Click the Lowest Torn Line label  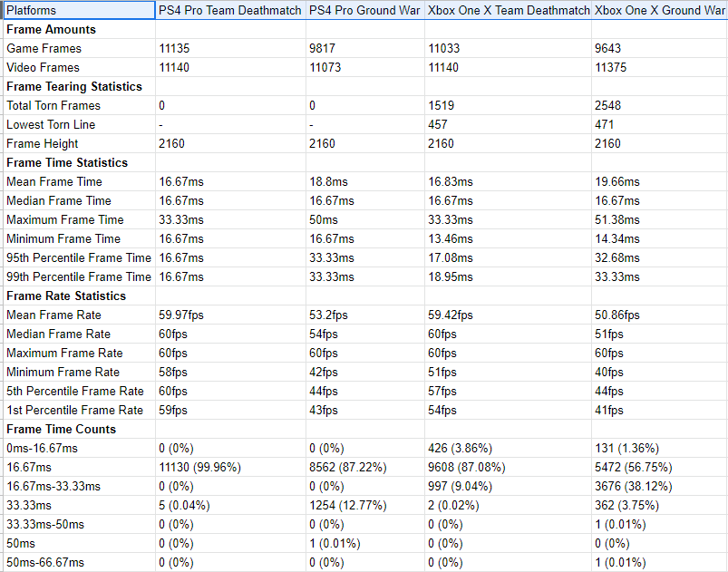click(x=51, y=124)
